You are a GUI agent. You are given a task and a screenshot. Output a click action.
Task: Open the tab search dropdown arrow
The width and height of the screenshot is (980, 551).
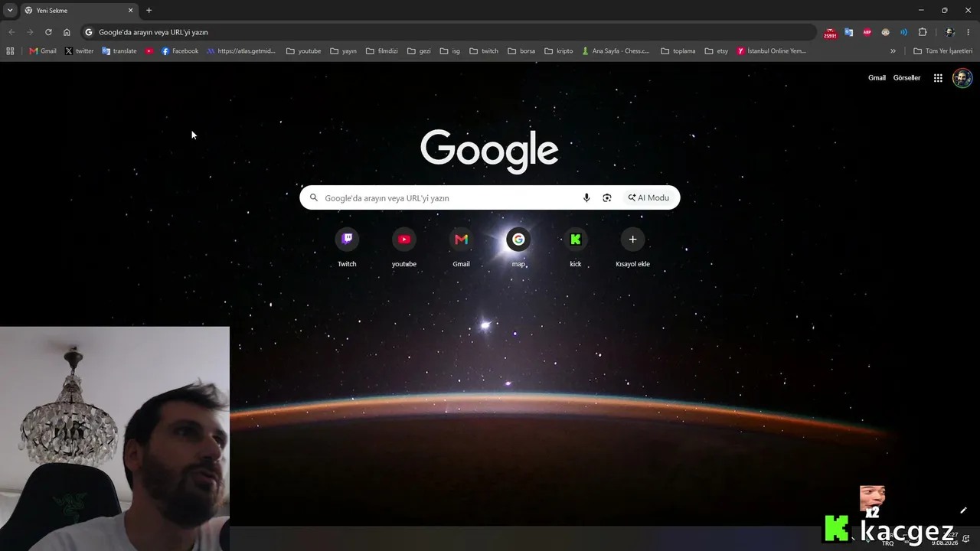click(x=10, y=10)
